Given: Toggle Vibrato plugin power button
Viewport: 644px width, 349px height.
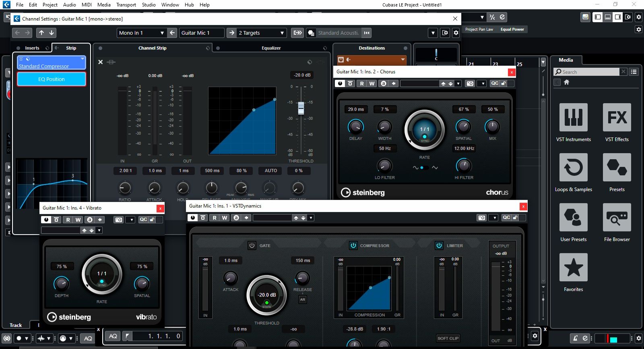Looking at the screenshot, I should click(46, 220).
